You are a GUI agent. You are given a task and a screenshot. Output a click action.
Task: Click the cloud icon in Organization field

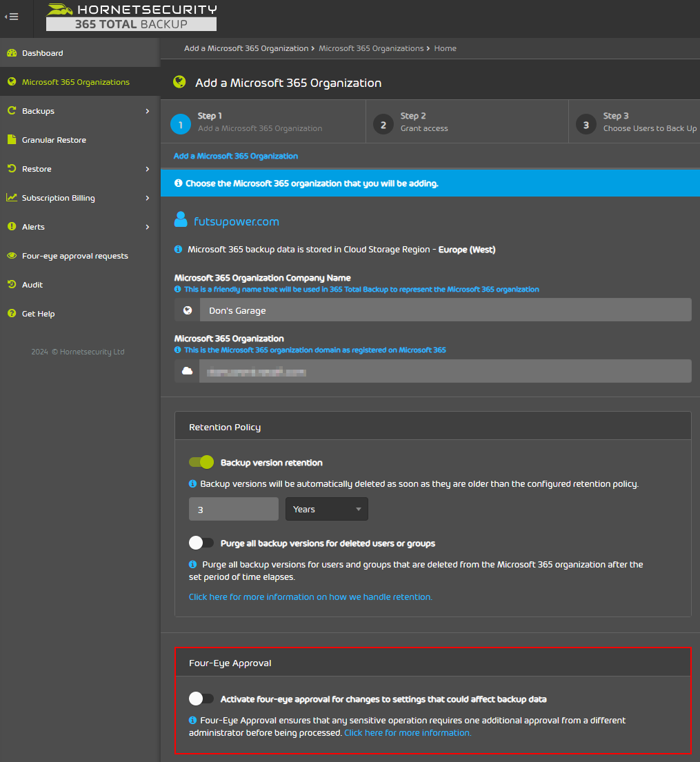coord(187,371)
